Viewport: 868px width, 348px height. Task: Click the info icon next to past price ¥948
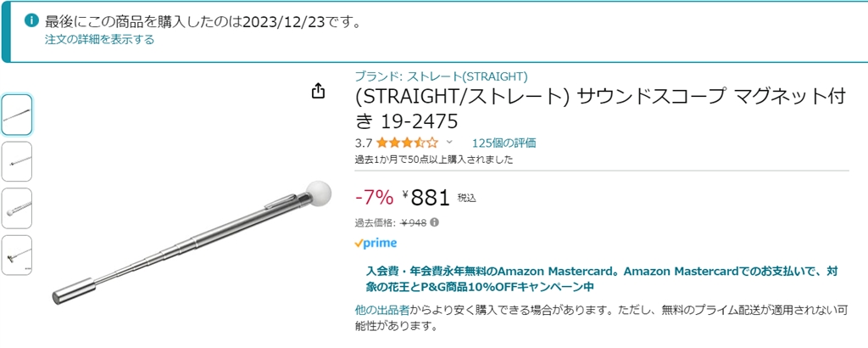coord(435,223)
